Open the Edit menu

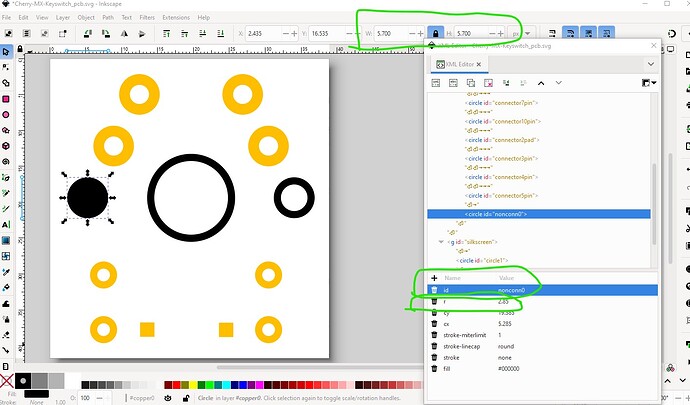23,18
